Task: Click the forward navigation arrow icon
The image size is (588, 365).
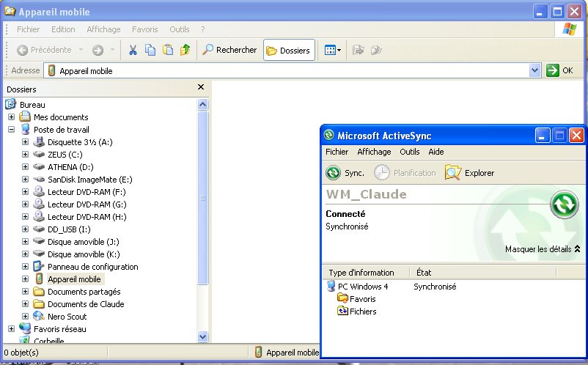Action: [x=98, y=50]
